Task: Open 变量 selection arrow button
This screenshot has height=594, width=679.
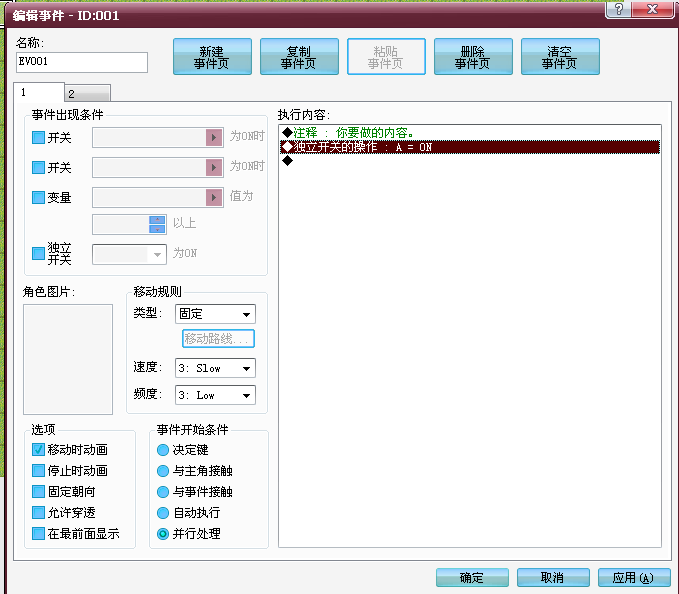Action: 213,197
